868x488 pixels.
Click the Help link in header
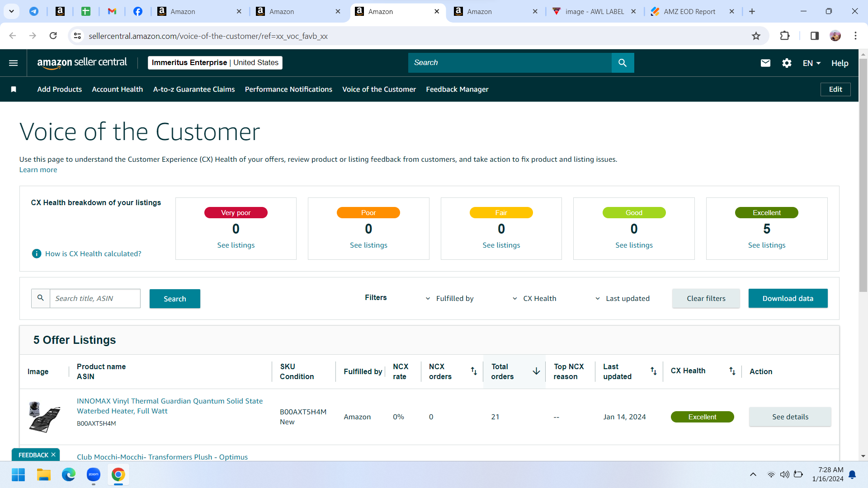840,63
